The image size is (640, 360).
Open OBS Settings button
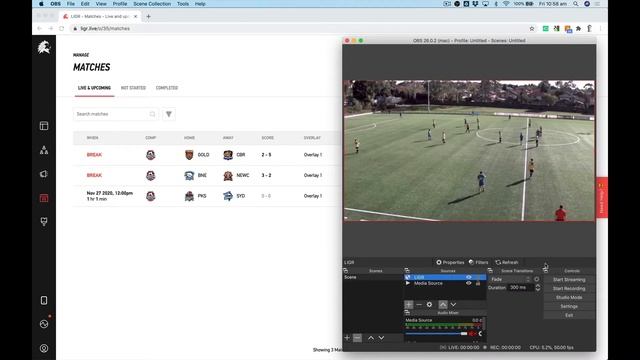coord(569,306)
